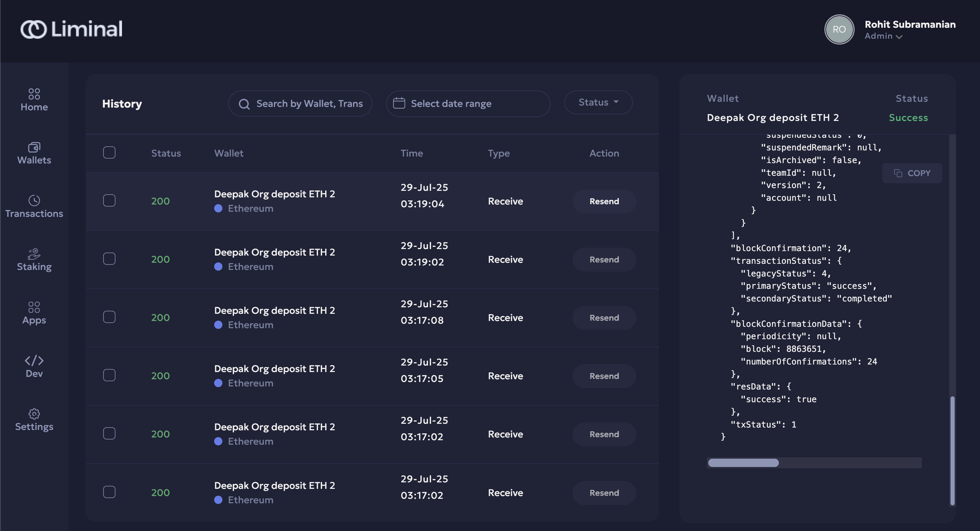
Task: Open the Apps sidebar icon
Action: (34, 307)
